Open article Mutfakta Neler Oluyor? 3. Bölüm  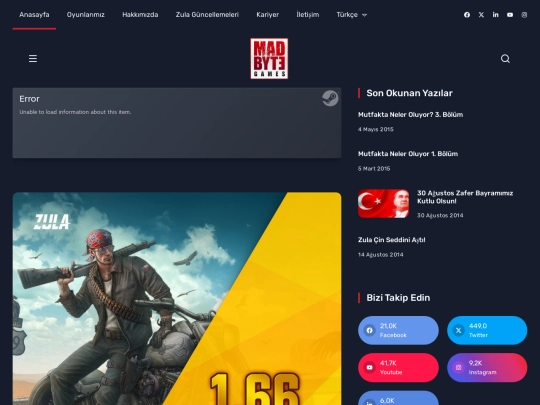(x=411, y=115)
